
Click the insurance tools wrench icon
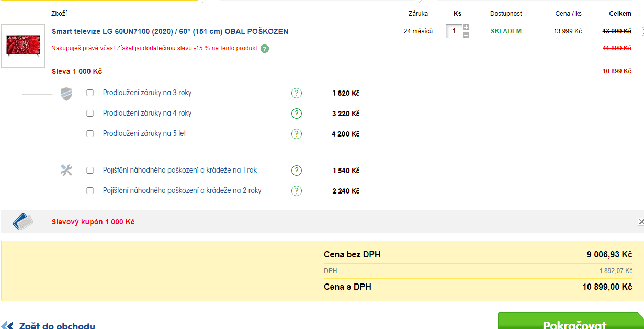coord(66,170)
